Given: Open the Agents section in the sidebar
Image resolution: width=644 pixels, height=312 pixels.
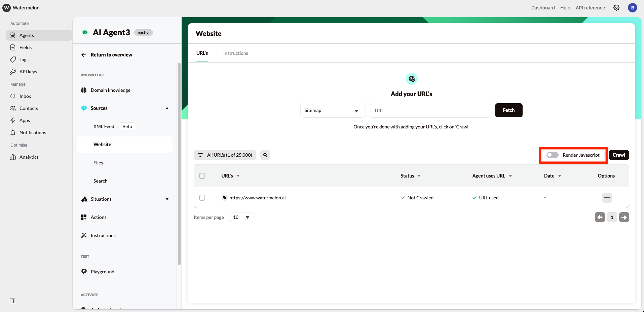Looking at the screenshot, I should pos(27,35).
